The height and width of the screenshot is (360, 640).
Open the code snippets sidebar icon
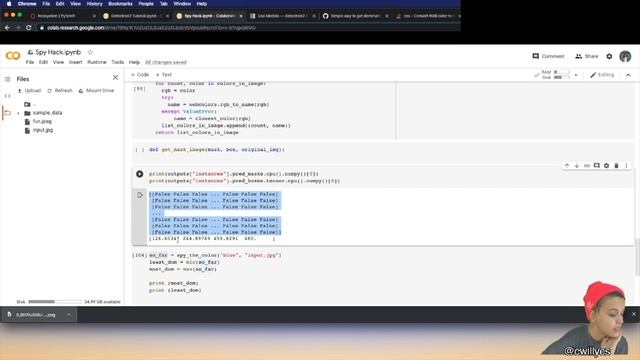tap(7, 96)
